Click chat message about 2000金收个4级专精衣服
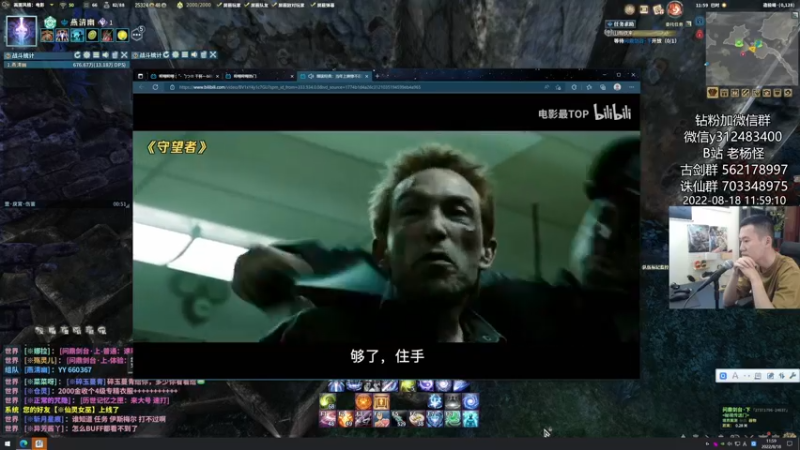 [91, 391]
